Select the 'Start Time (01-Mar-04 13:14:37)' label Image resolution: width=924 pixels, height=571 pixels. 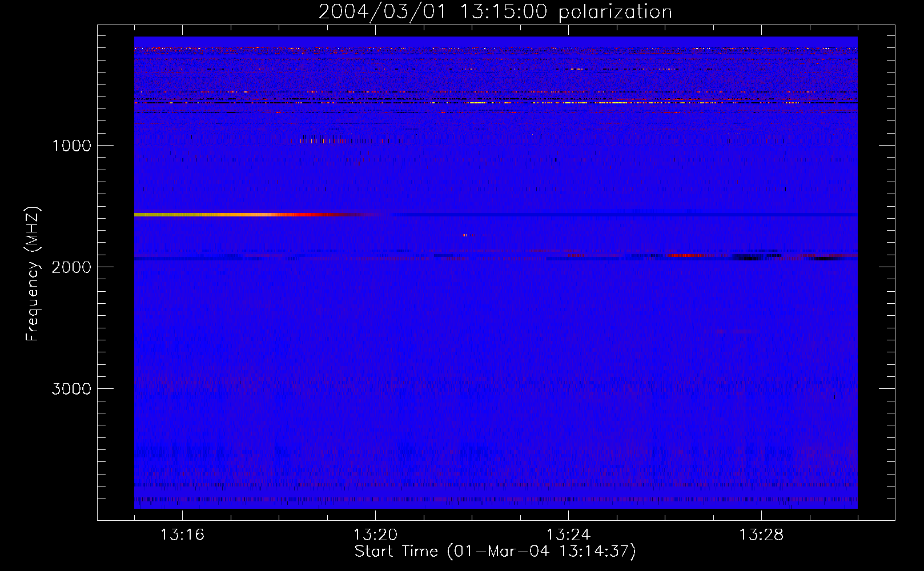[495, 552]
